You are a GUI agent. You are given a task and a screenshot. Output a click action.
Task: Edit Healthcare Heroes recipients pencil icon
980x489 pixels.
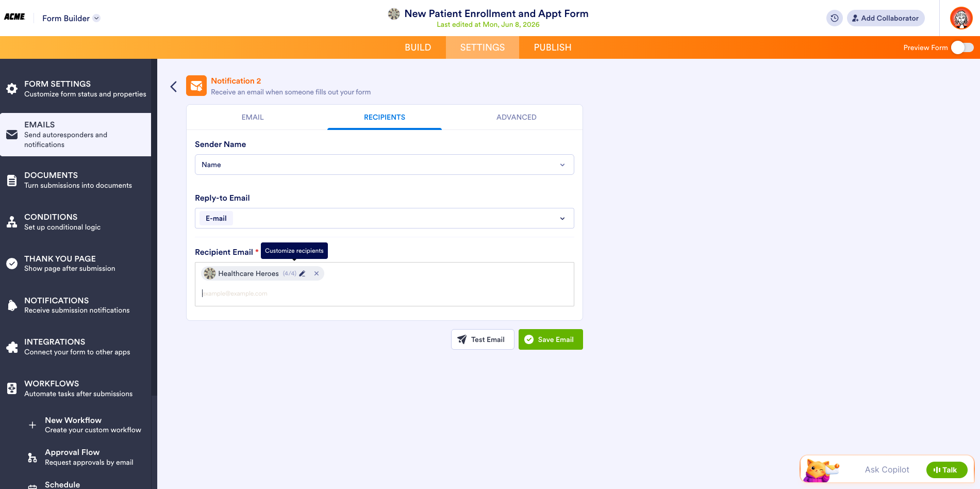(303, 273)
